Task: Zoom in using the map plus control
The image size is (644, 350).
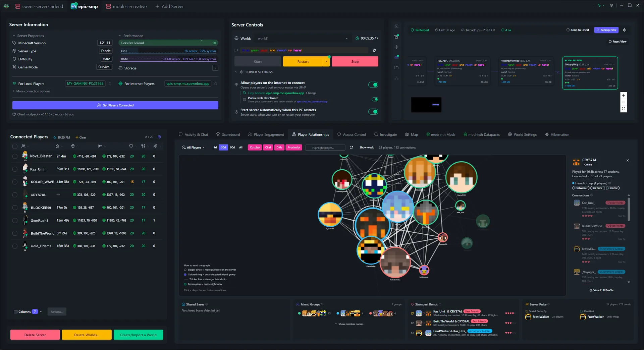Action: 624,95
